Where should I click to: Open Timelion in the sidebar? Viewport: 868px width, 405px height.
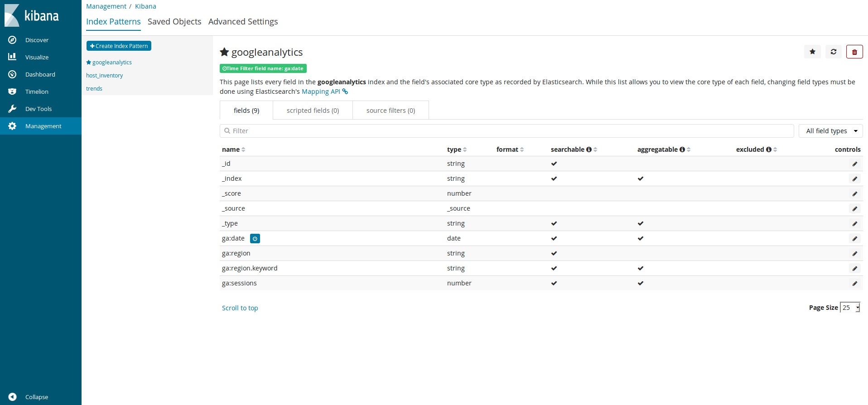pos(41,92)
